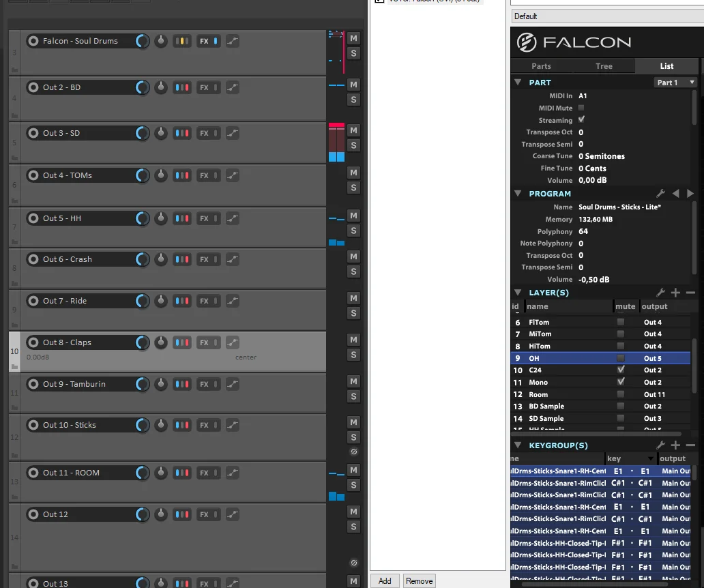The height and width of the screenshot is (588, 704).
Task: Load next program with right arrow
Action: 690,194
